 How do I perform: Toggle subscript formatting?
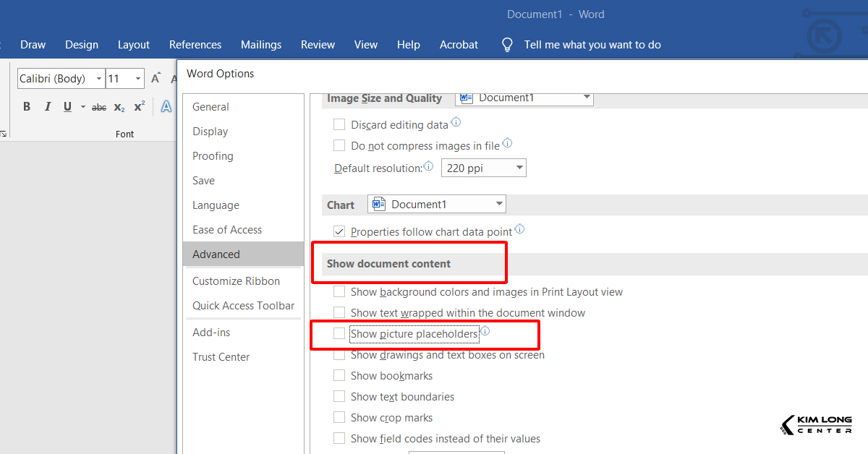pos(119,107)
